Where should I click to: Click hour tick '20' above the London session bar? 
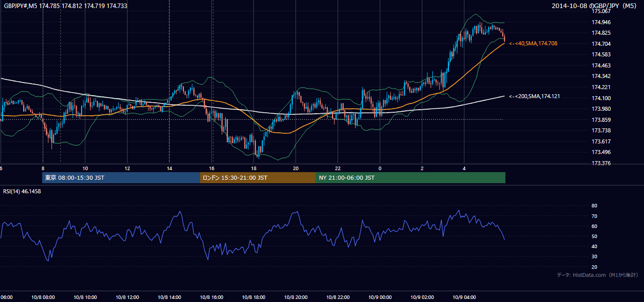pyautogui.click(x=296, y=169)
